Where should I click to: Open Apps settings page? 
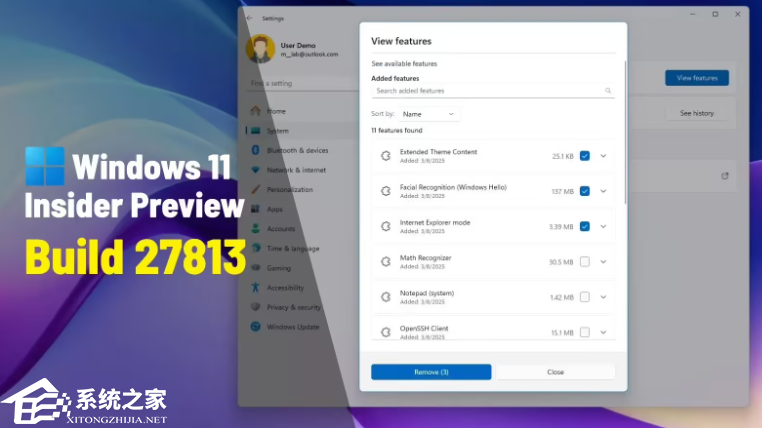pyautogui.click(x=274, y=209)
